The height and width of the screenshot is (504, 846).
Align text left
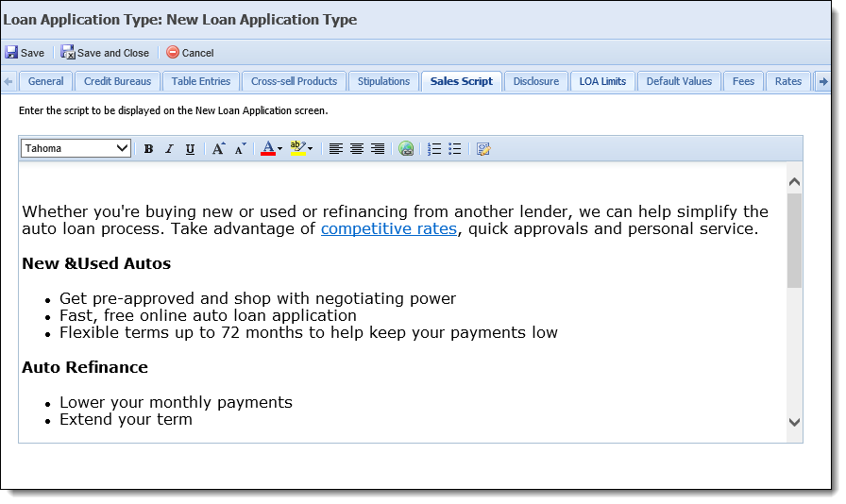point(335,149)
